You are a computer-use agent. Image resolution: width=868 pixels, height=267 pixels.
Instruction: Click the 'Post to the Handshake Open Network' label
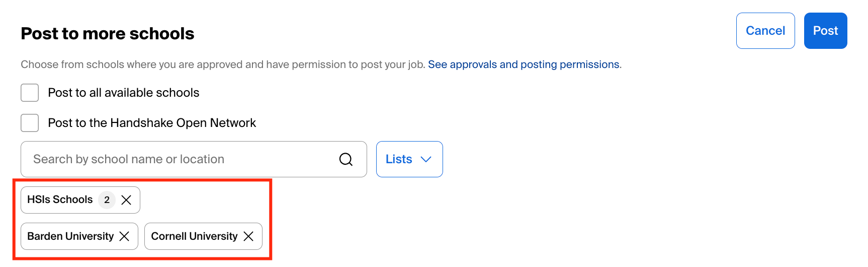tap(152, 123)
